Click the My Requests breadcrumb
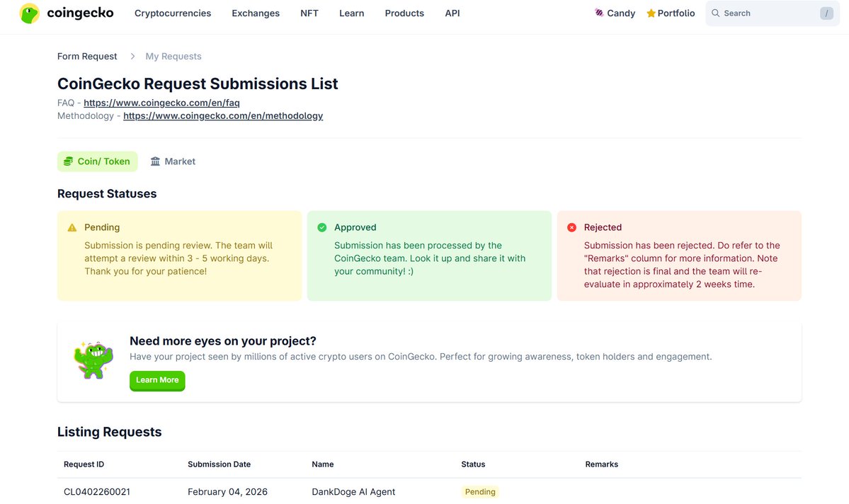The height and width of the screenshot is (504, 849). point(173,57)
